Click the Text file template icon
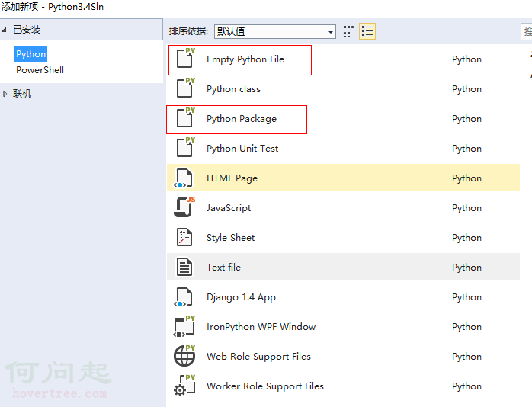Screen dimensions: 532x407 coord(184,267)
